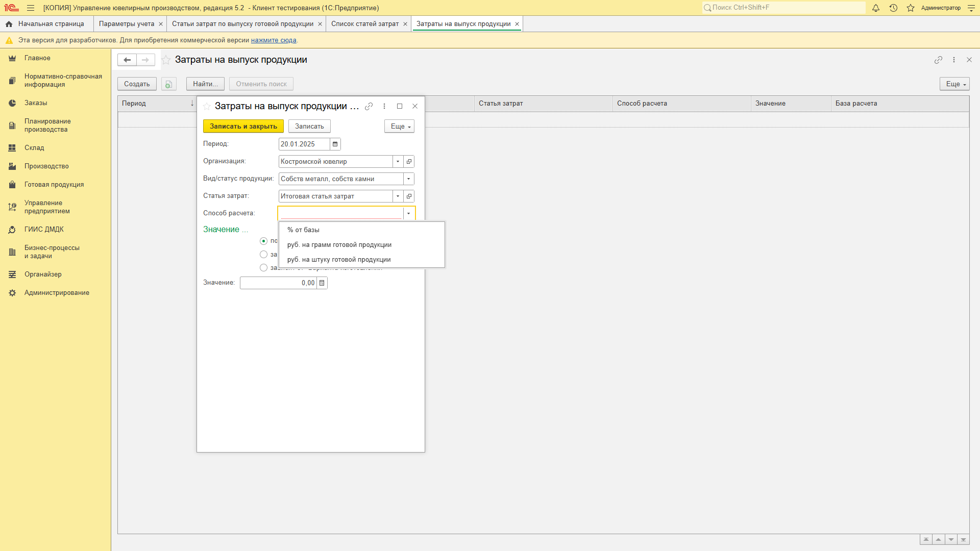Switch to Список статей затрат tab
The width and height of the screenshot is (980, 551).
[365, 24]
